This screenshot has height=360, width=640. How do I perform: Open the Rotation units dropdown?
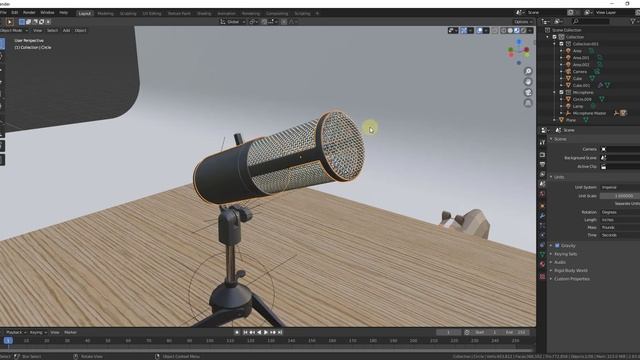(x=620, y=212)
